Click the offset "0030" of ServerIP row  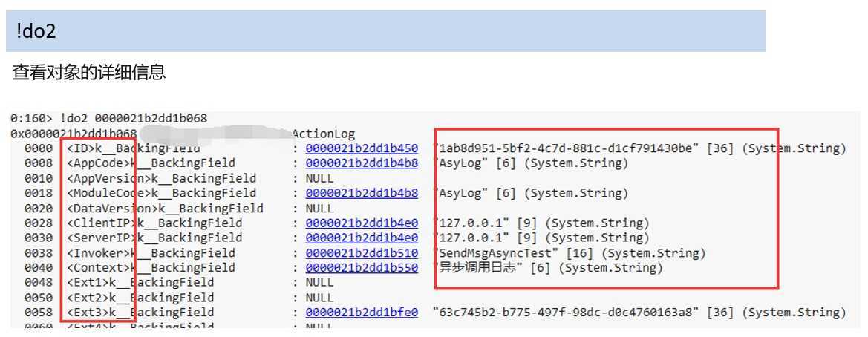[39, 238]
